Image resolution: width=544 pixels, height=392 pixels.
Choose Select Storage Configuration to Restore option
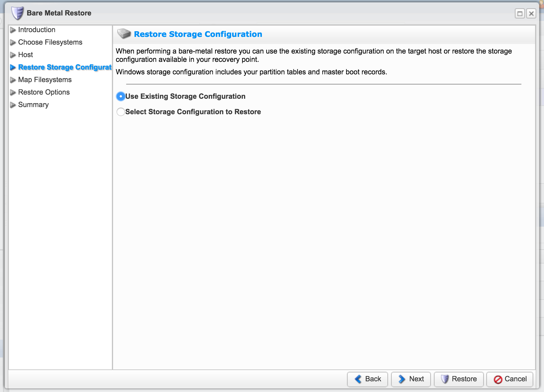121,112
